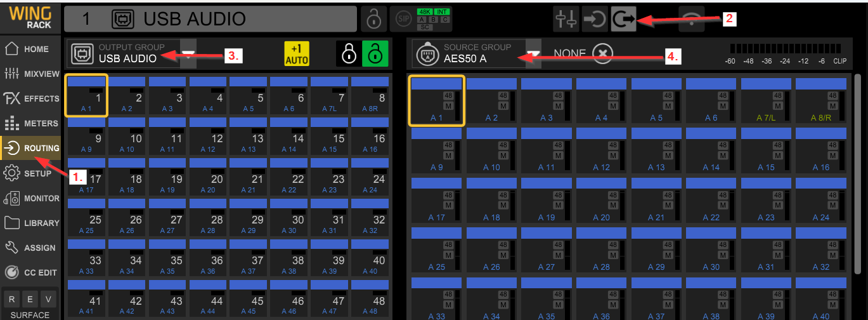Click the USB AUDIO output group icon
This screenshot has height=320, width=868.
click(81, 54)
